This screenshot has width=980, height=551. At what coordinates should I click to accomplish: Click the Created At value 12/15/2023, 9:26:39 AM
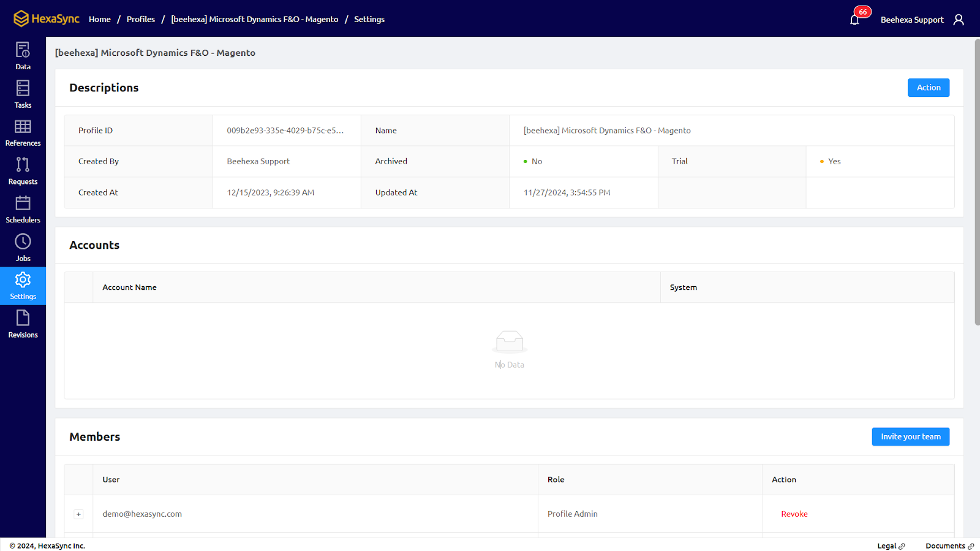click(x=271, y=192)
